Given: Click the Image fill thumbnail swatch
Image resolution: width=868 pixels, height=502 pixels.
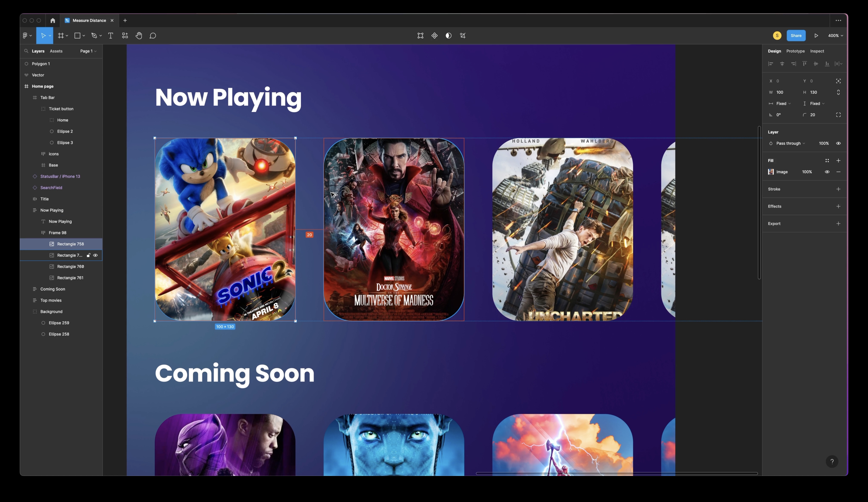Looking at the screenshot, I should 771,172.
